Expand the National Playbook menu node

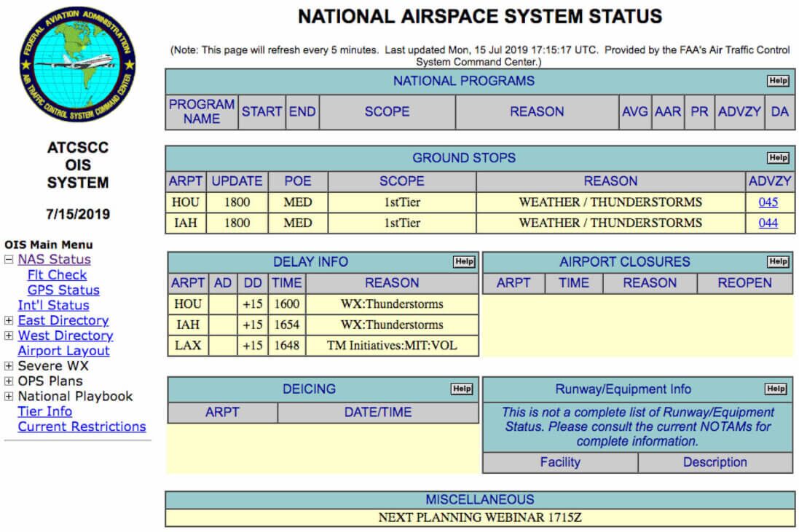[9, 397]
